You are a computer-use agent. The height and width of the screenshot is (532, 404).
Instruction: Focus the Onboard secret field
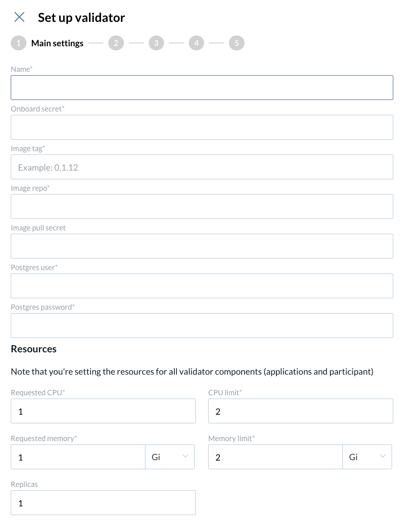tap(202, 127)
